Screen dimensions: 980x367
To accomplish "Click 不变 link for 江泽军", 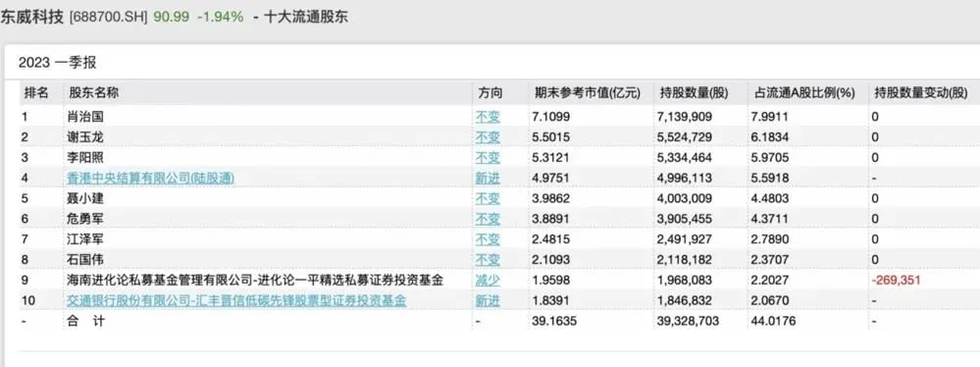I will click(488, 239).
